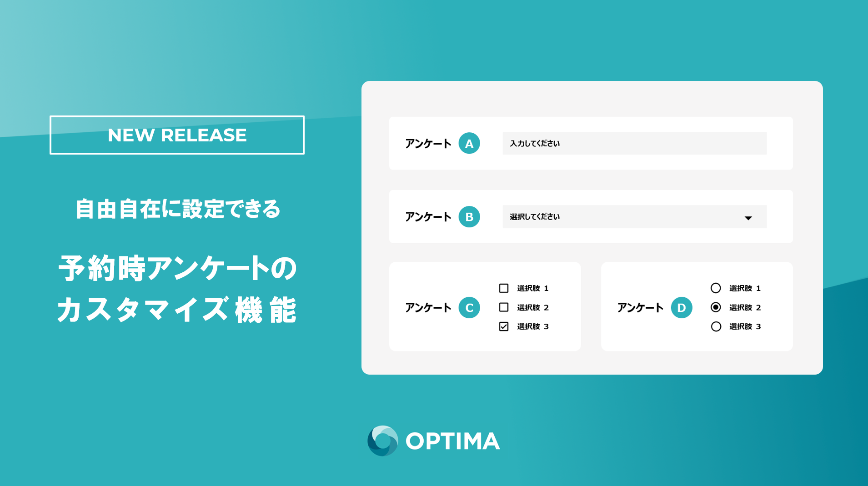
Task: Click the circular A badge icon
Action: click(469, 143)
